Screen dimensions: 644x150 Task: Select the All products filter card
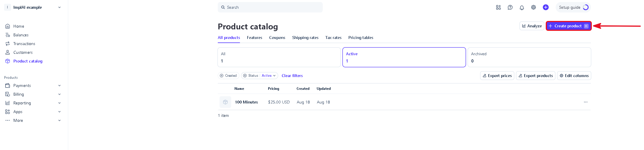coord(279,57)
